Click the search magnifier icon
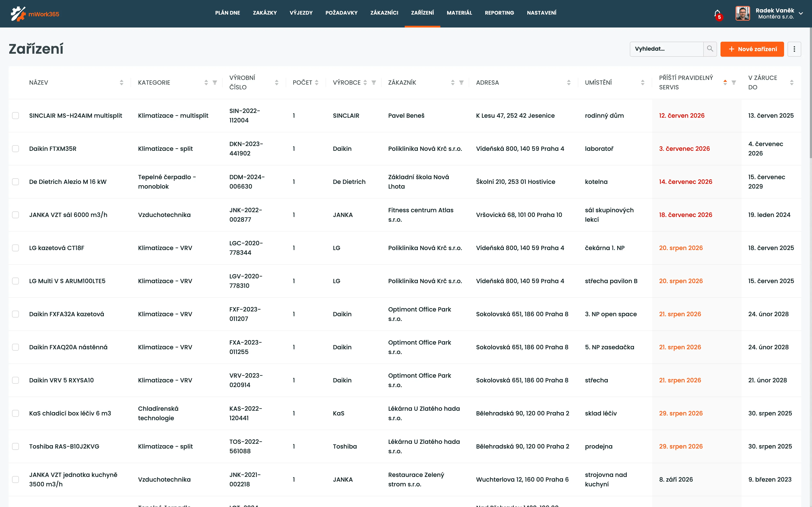The width and height of the screenshot is (812, 507). coord(710,49)
